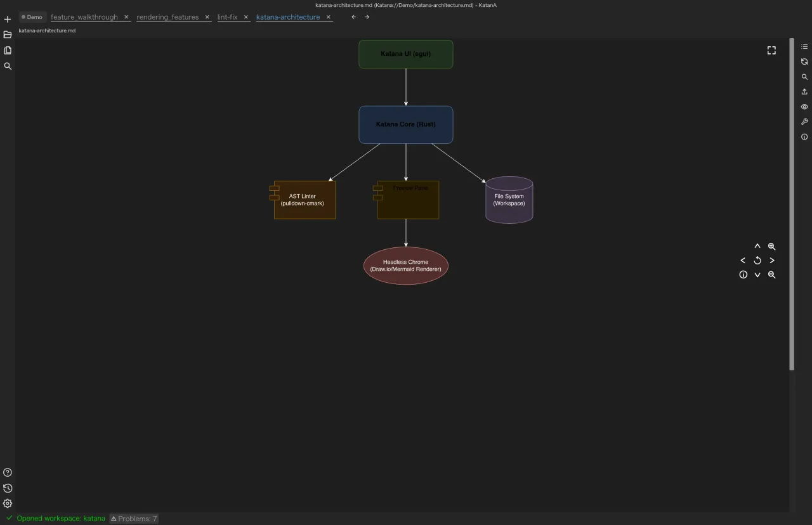The width and height of the screenshot is (812, 525).
Task: Navigate forward with the right arrow after the tabs
Action: pyautogui.click(x=367, y=17)
